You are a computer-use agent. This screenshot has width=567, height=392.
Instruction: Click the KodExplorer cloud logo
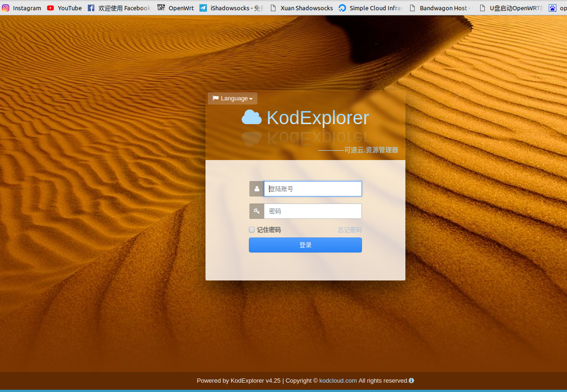coord(251,117)
